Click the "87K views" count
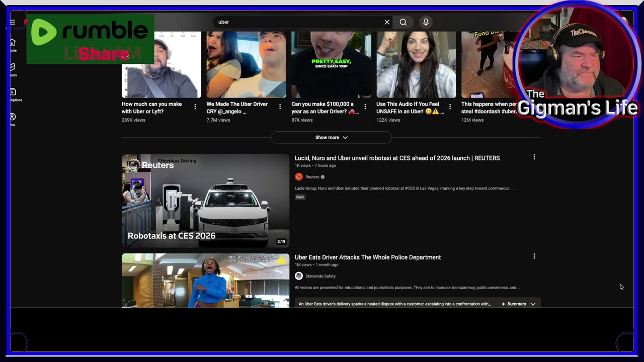Viewport: 644px width, 362px height. pyautogui.click(x=302, y=120)
